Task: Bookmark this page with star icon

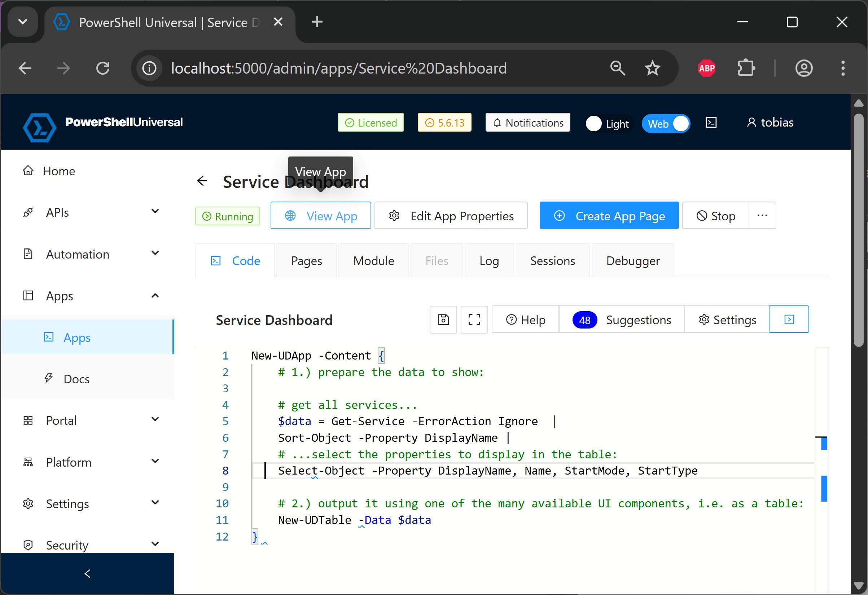Action: (652, 68)
